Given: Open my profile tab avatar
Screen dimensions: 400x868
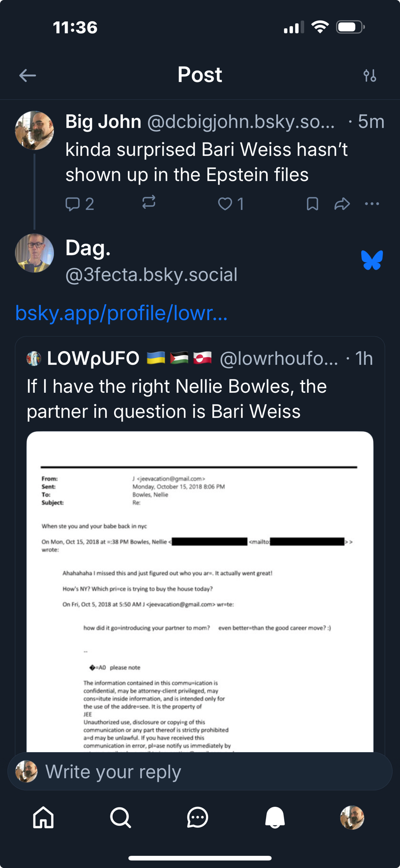Looking at the screenshot, I should click(x=352, y=818).
